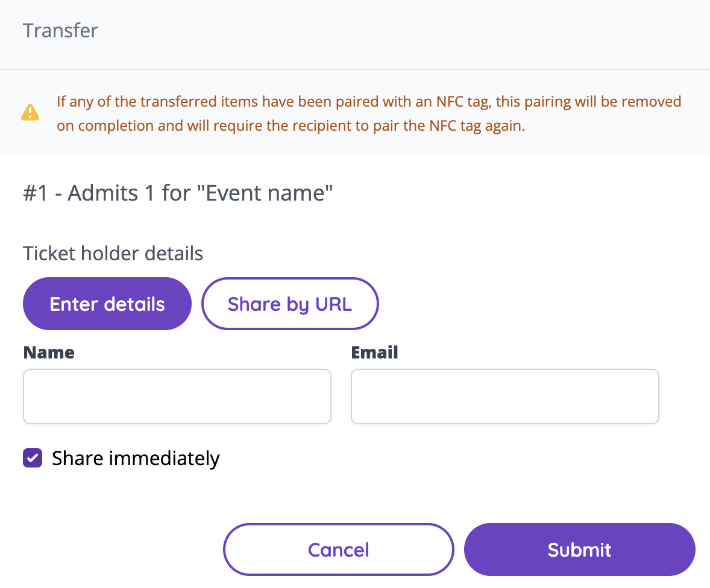Click the Ticket holder details heading

113,254
